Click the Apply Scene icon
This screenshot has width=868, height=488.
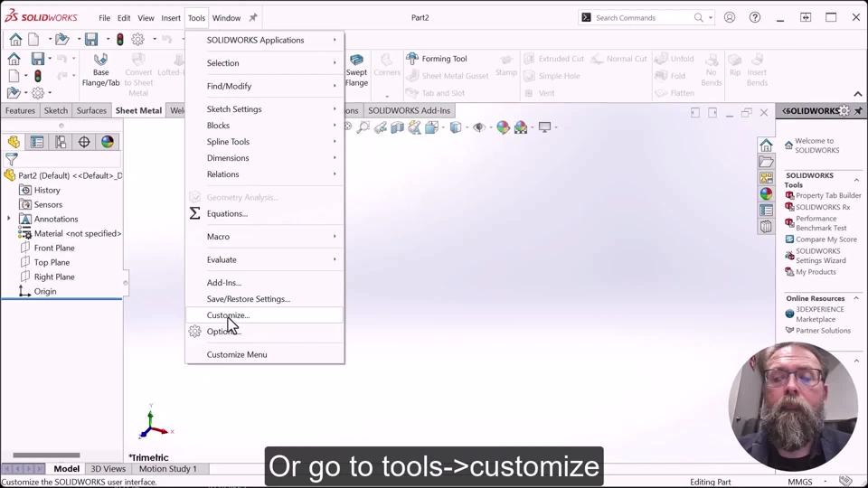(x=521, y=127)
